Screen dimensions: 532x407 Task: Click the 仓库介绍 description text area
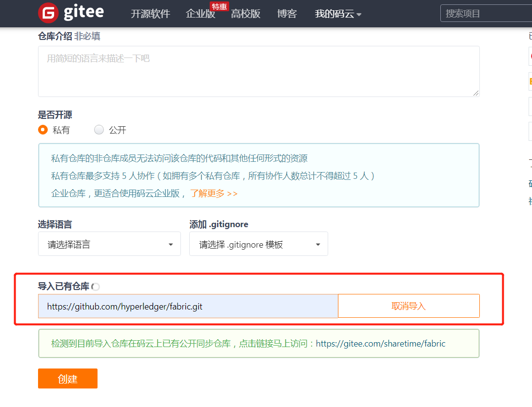258,71
